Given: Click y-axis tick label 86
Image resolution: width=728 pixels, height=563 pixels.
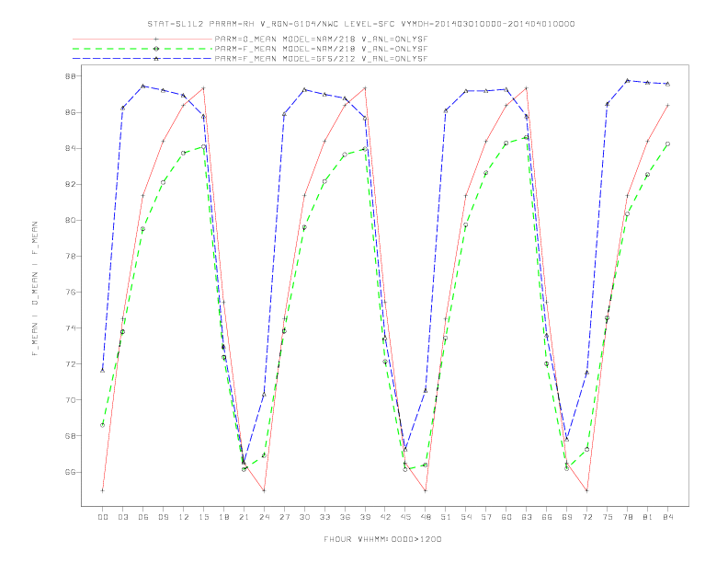Looking at the screenshot, I should tap(70, 112).
